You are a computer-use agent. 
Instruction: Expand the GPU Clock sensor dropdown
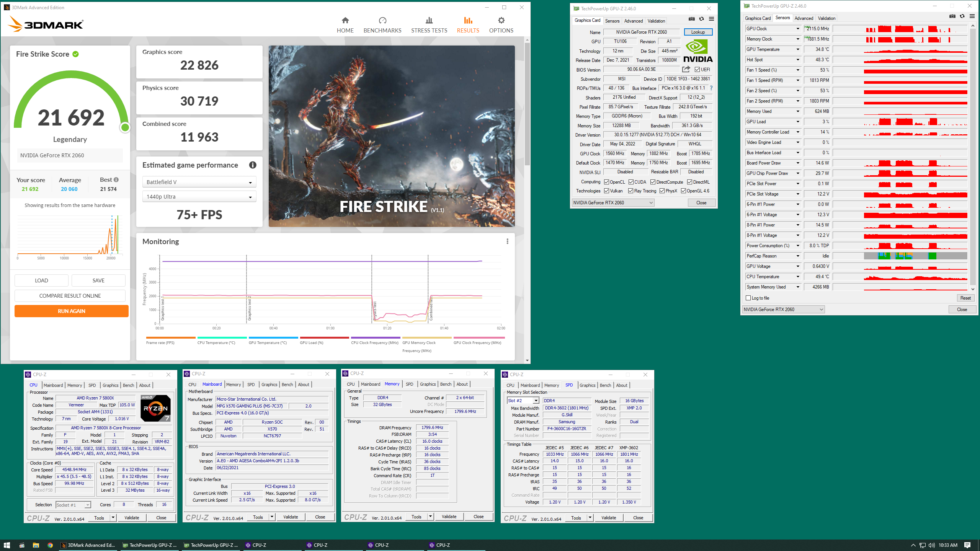[x=798, y=29]
